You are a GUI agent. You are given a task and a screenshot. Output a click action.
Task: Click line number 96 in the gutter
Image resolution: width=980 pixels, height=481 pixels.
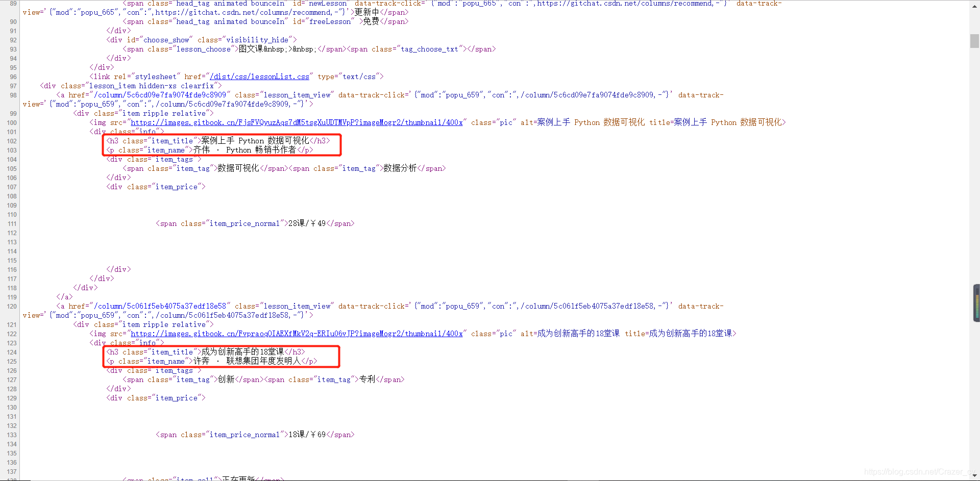(x=13, y=77)
